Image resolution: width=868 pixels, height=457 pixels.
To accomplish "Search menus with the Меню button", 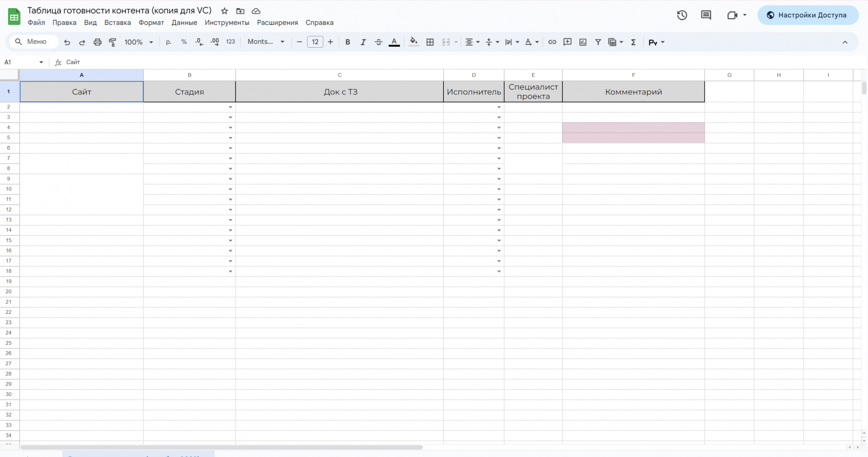I will point(34,42).
